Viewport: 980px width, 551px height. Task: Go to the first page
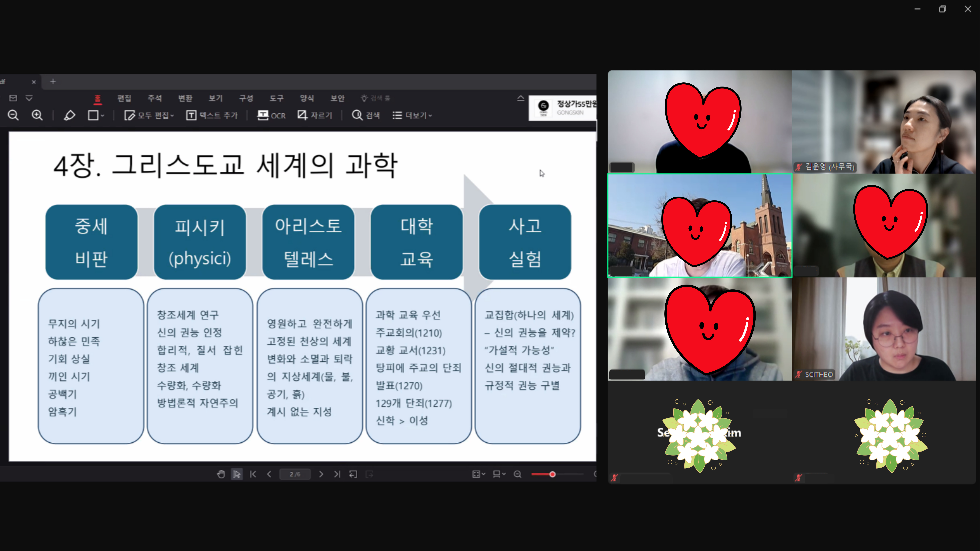point(253,474)
